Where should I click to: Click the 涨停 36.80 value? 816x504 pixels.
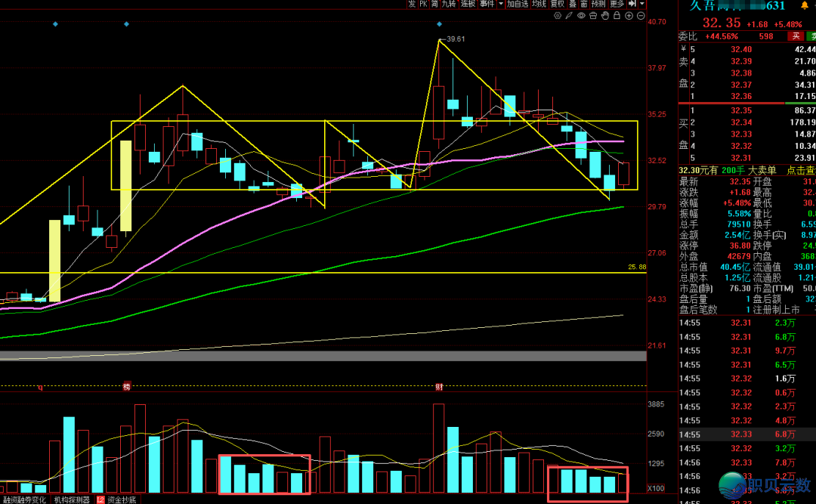[740, 246]
